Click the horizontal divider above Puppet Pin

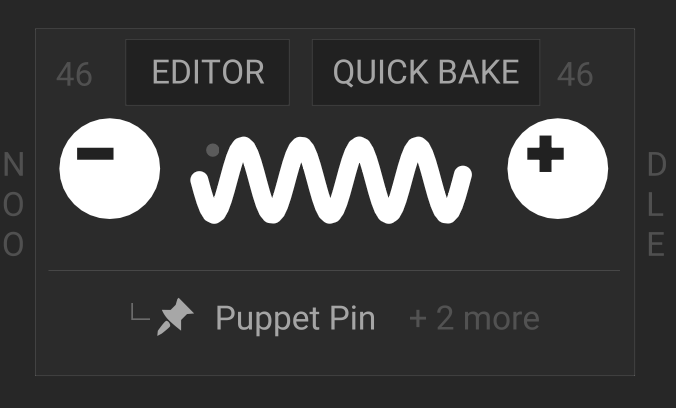point(334,270)
